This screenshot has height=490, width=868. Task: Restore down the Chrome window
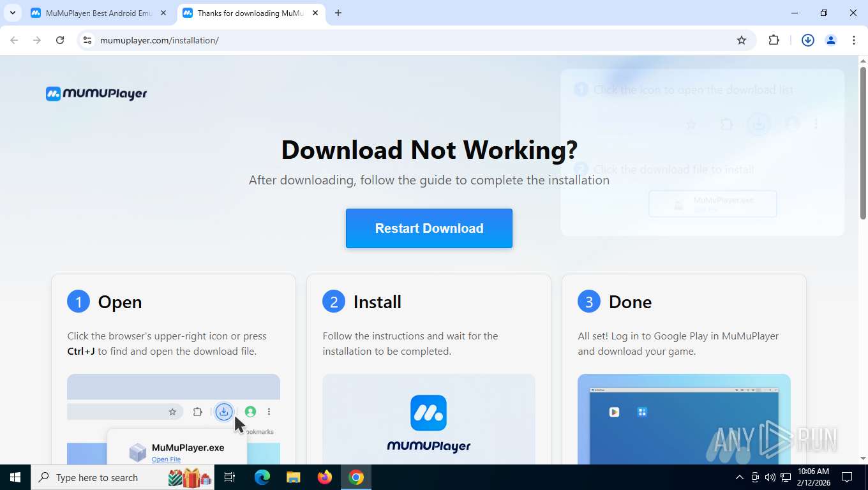(x=824, y=13)
